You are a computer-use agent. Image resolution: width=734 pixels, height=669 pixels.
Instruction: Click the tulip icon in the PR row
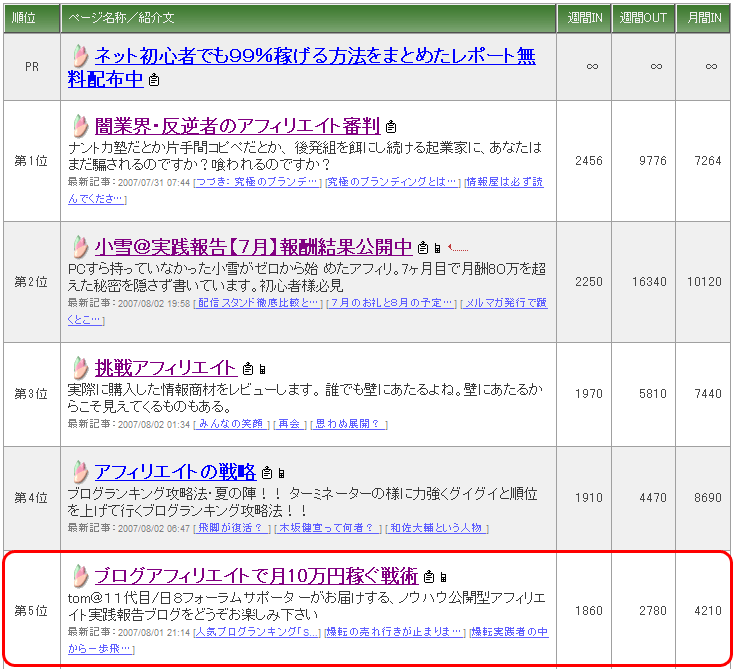81,56
